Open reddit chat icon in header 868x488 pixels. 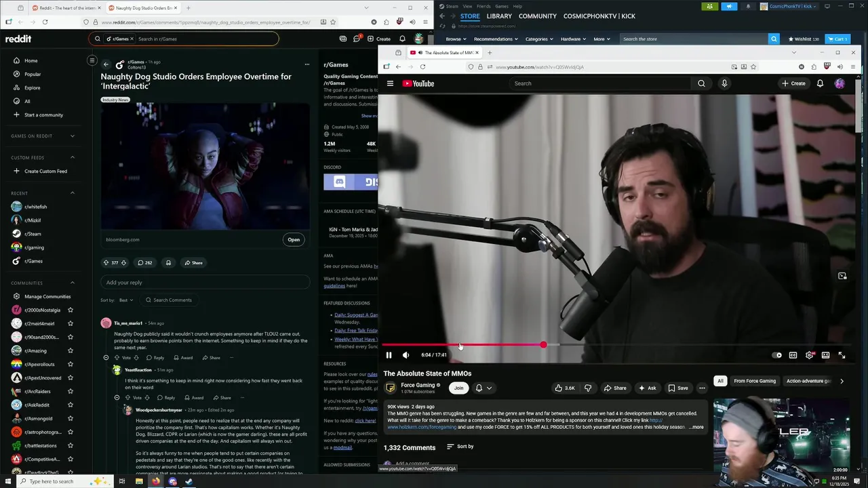pyautogui.click(x=357, y=39)
